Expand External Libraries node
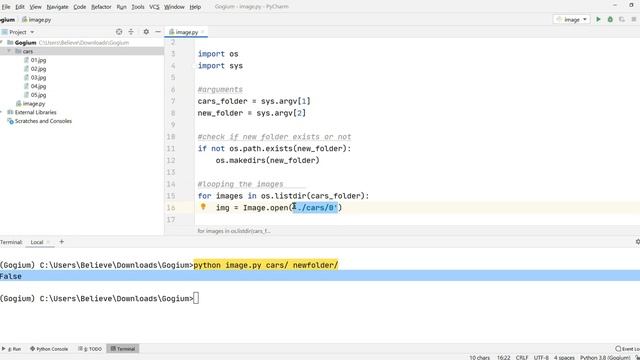Image resolution: width=640 pixels, height=360 pixels. 2,112
